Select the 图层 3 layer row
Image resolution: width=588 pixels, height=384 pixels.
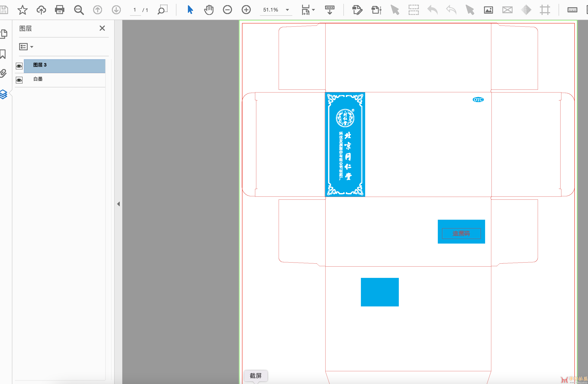[65, 66]
